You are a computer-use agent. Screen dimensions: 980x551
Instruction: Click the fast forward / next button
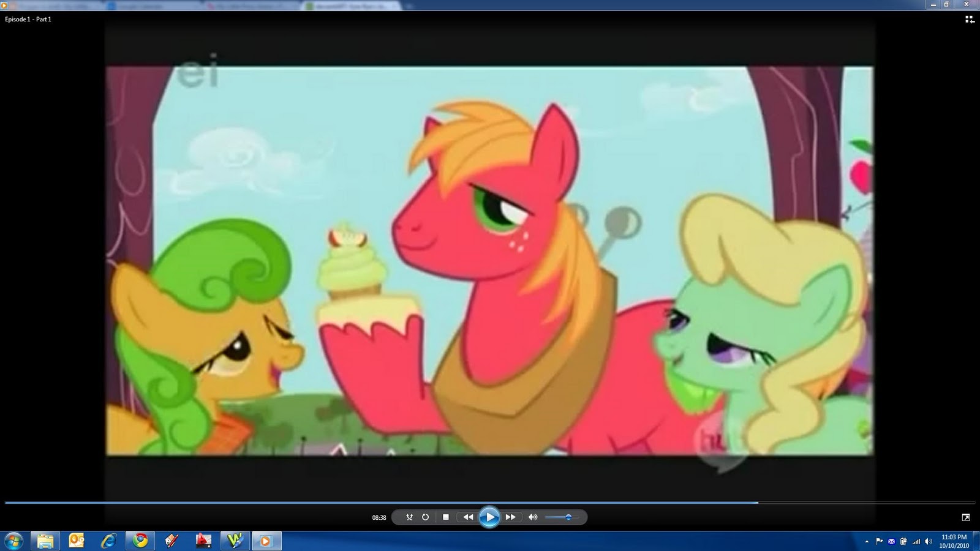[x=510, y=517]
